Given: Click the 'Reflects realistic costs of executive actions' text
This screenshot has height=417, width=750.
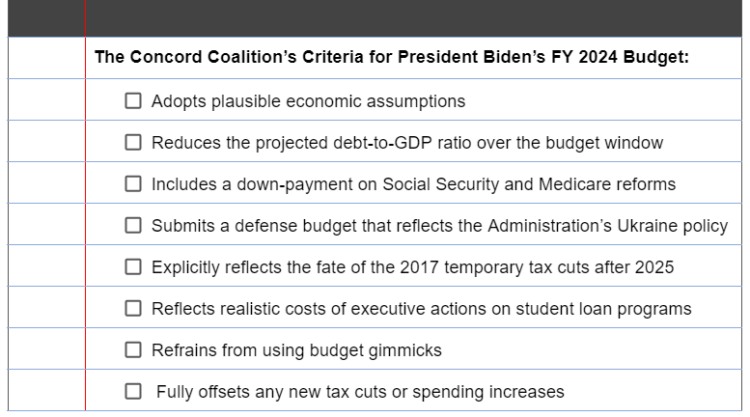Looking at the screenshot, I should point(421,309).
